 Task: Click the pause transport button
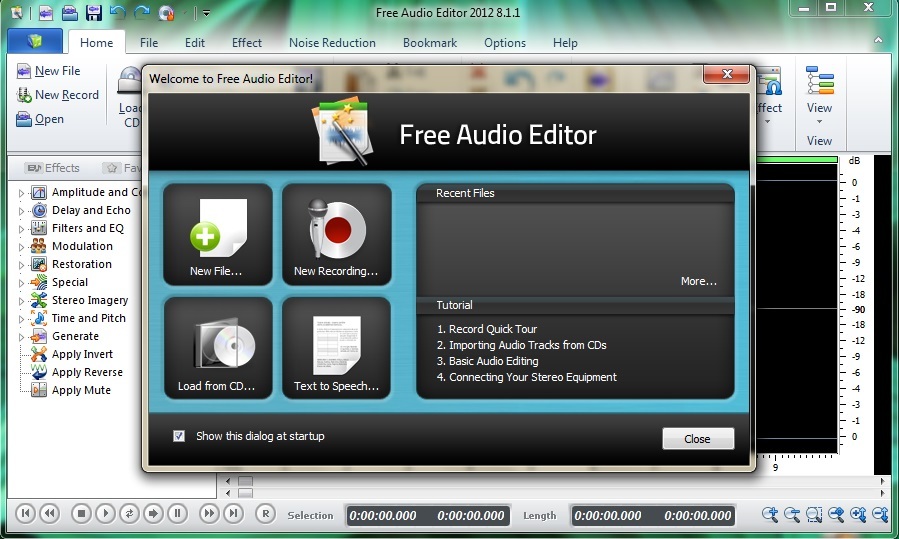[x=178, y=513]
